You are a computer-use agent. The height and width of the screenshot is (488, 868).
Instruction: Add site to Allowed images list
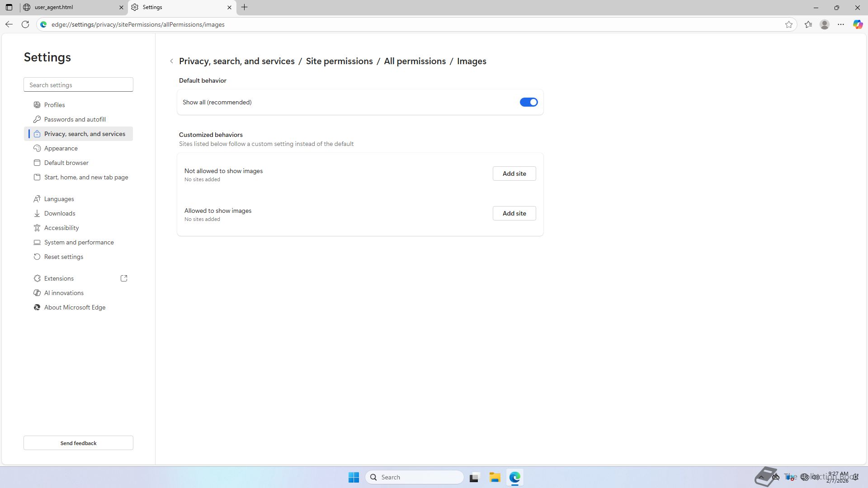[x=514, y=213]
